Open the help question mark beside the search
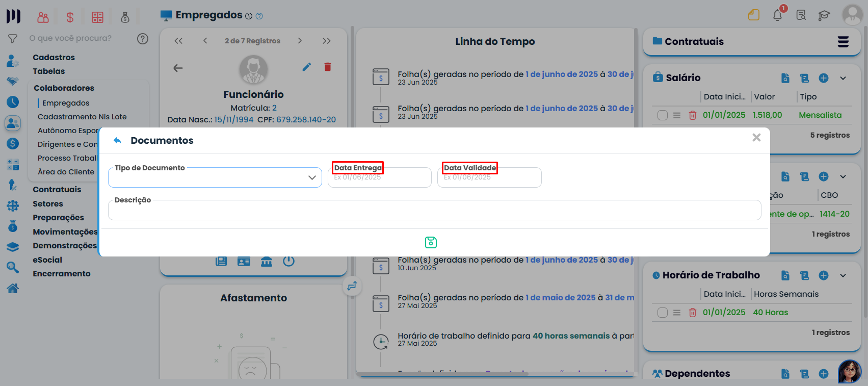This screenshot has height=386, width=868. point(143,38)
